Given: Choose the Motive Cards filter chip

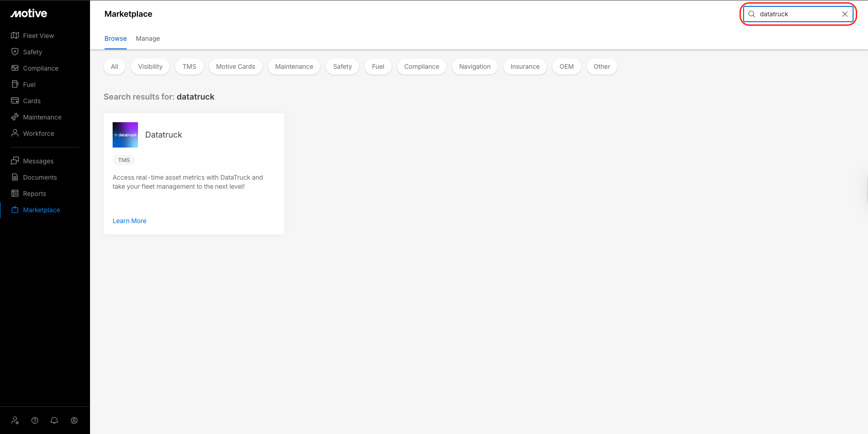Looking at the screenshot, I should tap(236, 67).
